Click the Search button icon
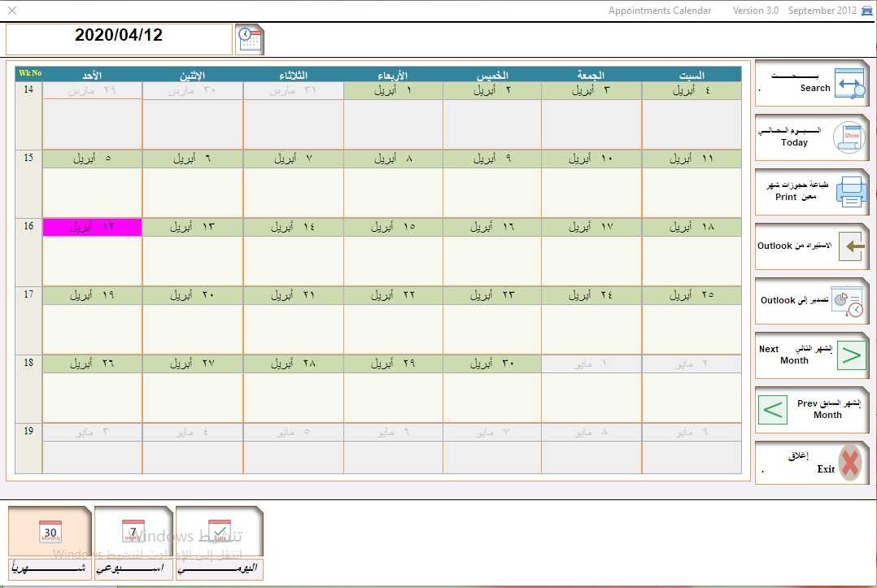This screenshot has width=877, height=588. pyautogui.click(x=849, y=83)
